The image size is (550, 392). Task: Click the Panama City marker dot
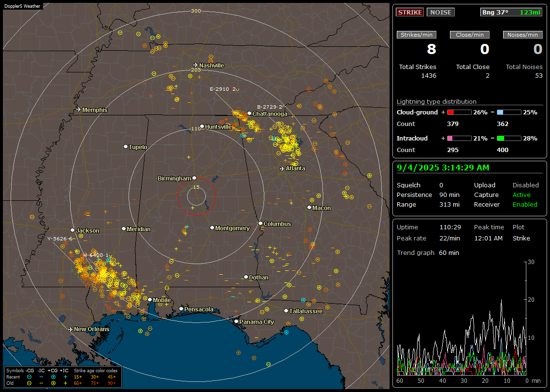pyautogui.click(x=236, y=321)
